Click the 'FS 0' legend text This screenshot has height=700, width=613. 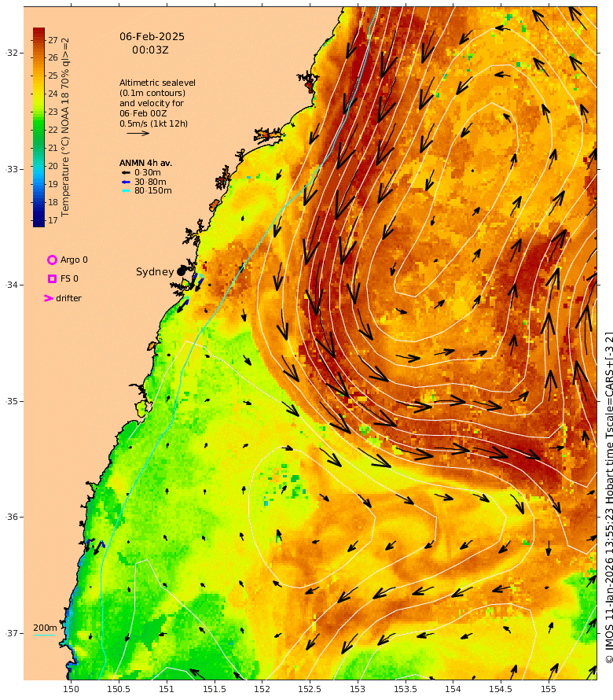[x=69, y=278]
